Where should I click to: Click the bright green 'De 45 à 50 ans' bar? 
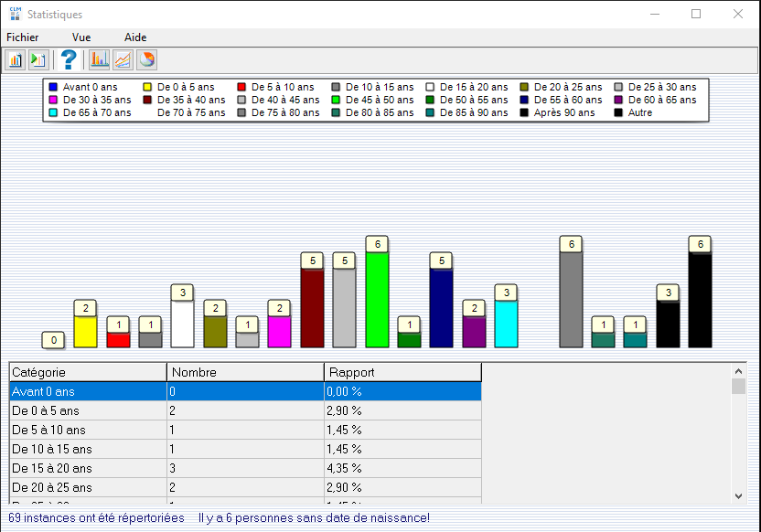pyautogui.click(x=377, y=299)
